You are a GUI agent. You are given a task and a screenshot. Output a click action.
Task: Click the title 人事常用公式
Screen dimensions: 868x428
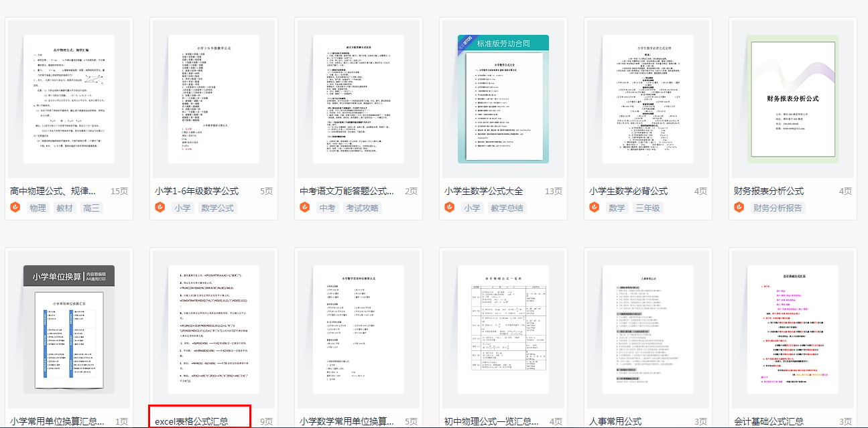tap(615, 421)
